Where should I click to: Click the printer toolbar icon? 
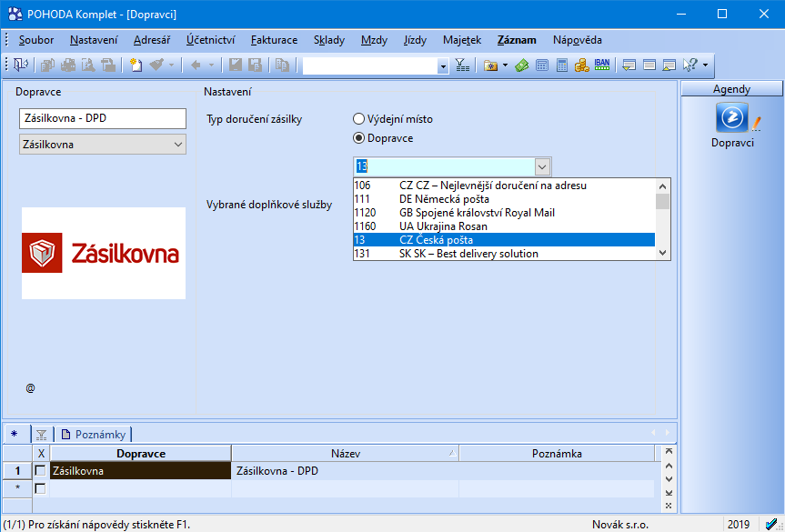[67, 65]
